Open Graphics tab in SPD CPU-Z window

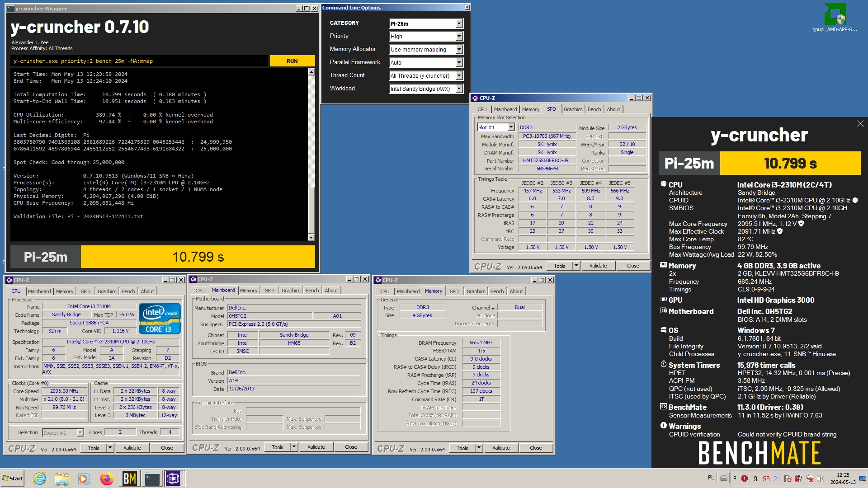(573, 109)
